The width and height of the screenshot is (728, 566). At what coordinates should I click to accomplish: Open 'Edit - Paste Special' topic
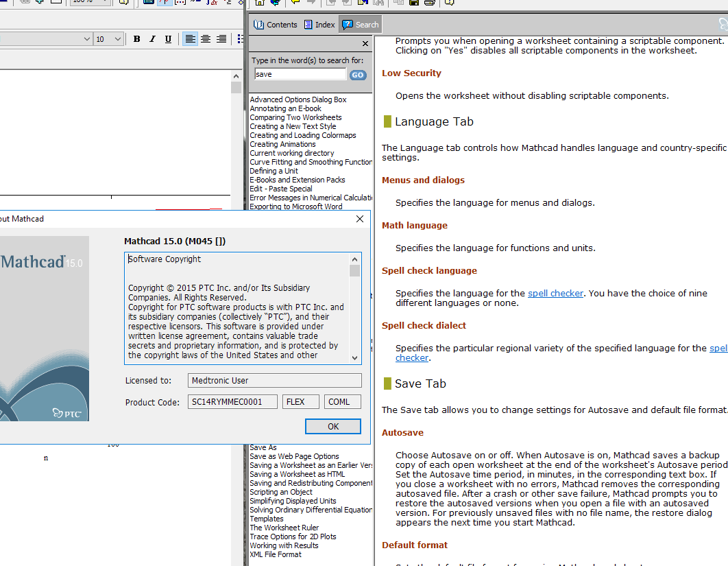point(281,189)
